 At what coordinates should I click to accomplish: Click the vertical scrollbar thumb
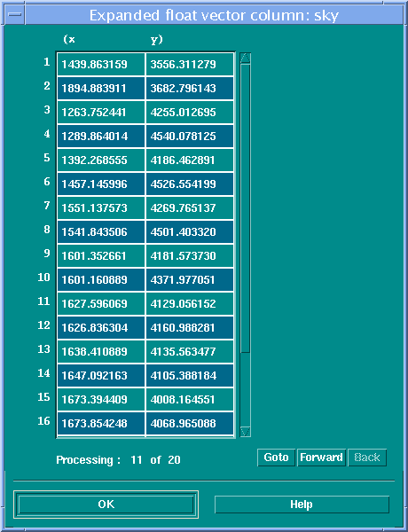(x=246, y=208)
